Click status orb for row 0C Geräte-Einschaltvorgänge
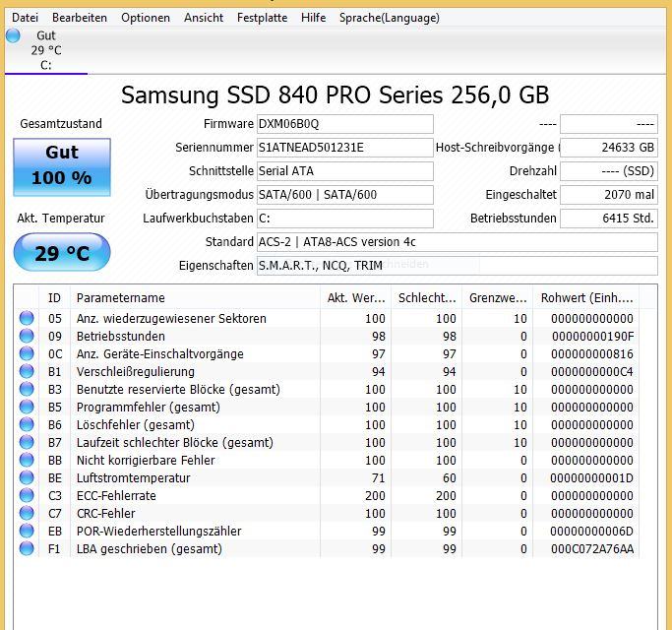 coord(27,353)
